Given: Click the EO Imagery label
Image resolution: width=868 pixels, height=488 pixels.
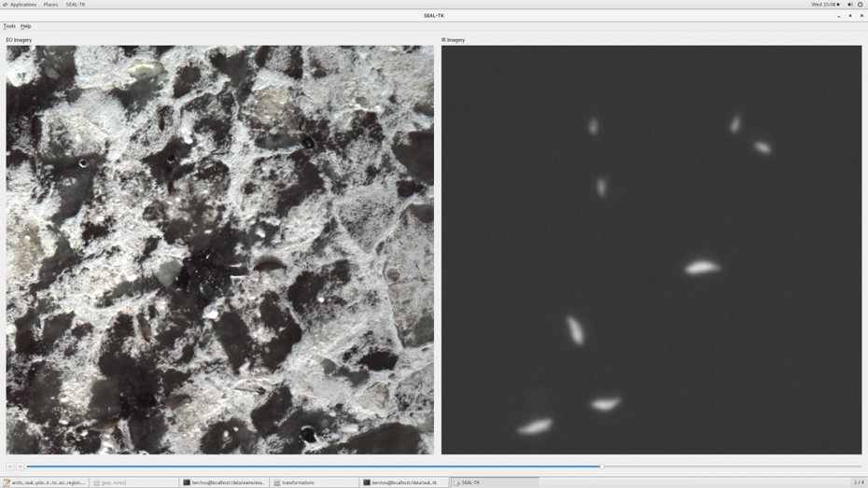Looking at the screenshot, I should 19,40.
